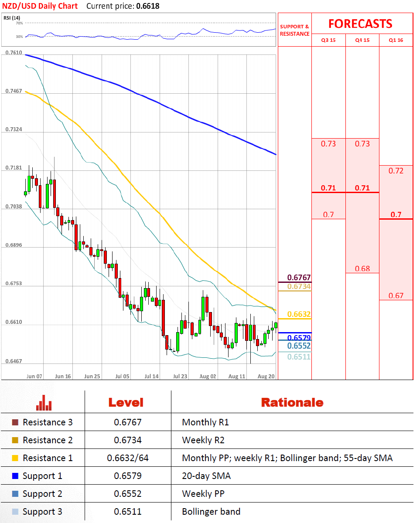Click the 30% RSI level label
Screen dimensions: 420x523
tap(20, 37)
